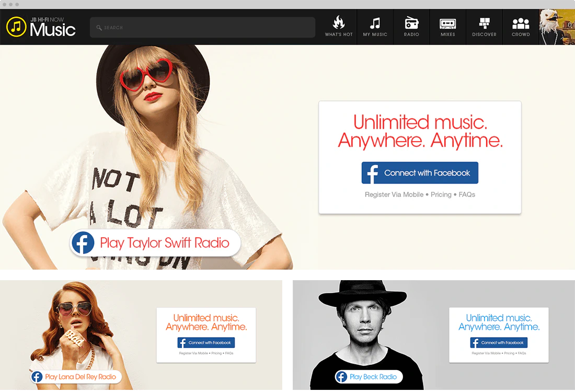Image resolution: width=575 pixels, height=392 pixels.
Task: Open Register Via Mobile in Beck card
Action: 486,353
